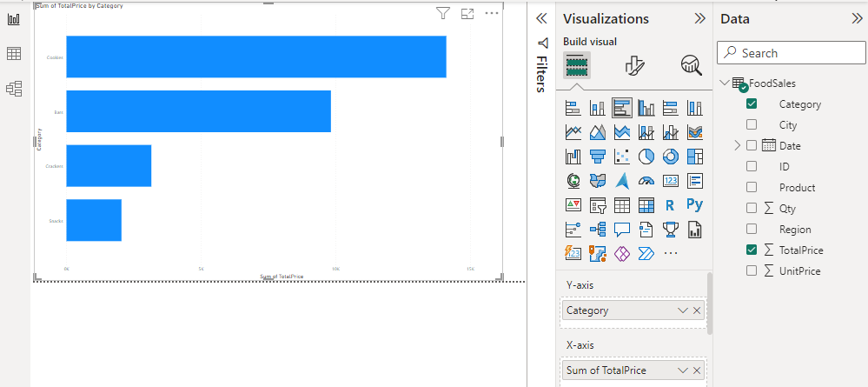Open Model view in left sidebar

point(14,89)
